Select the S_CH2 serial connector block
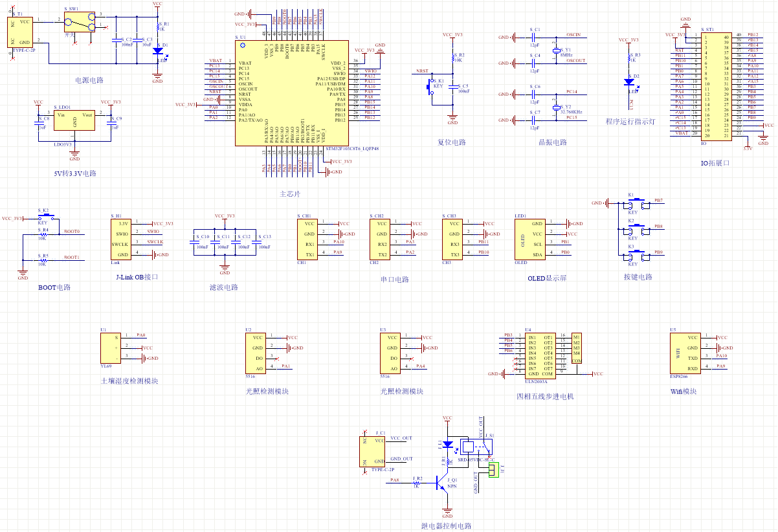The image size is (778, 532). point(380,239)
